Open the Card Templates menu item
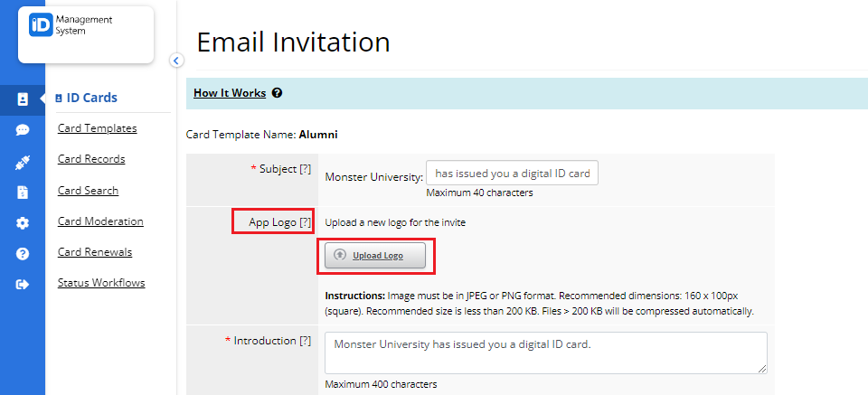 pos(98,128)
